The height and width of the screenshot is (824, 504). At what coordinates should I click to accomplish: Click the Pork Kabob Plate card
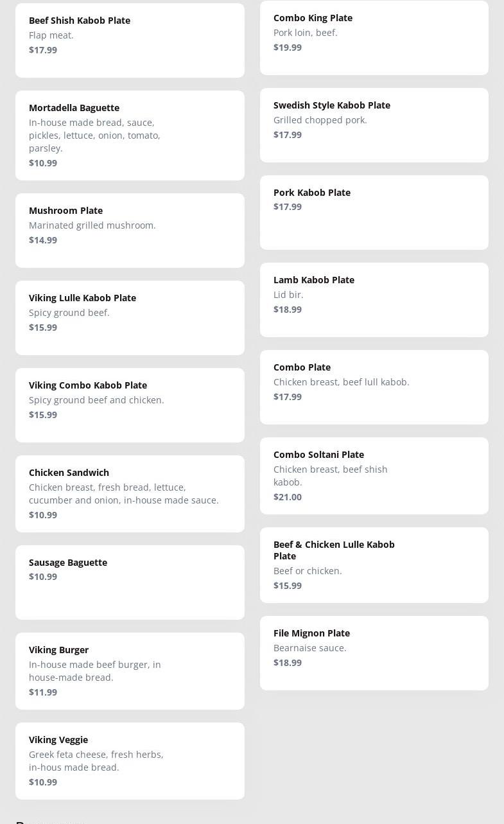(374, 213)
